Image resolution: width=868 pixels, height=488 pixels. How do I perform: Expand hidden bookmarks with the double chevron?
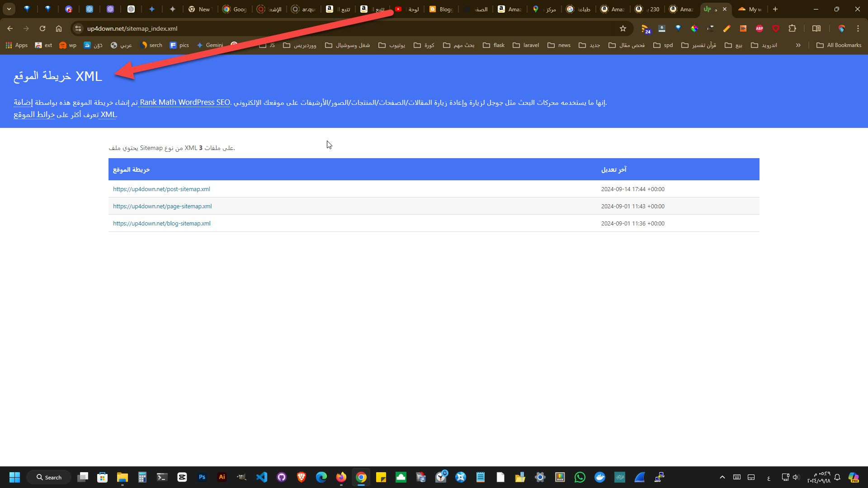click(x=798, y=45)
